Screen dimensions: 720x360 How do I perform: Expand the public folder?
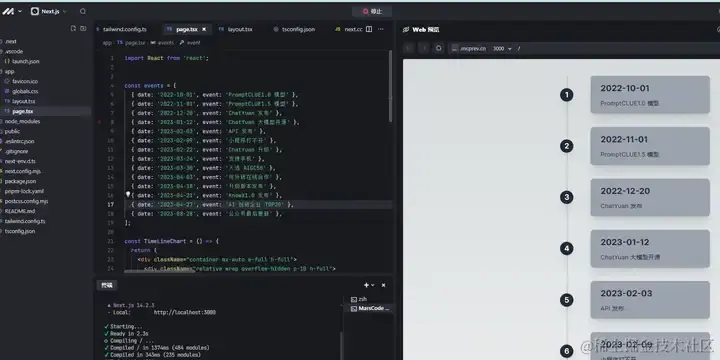(12, 131)
